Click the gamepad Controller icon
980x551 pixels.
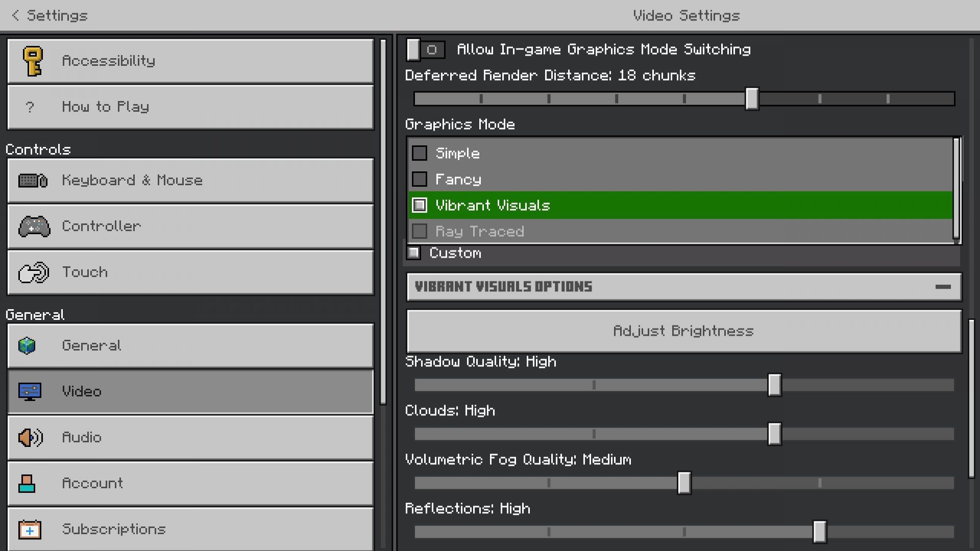click(34, 227)
